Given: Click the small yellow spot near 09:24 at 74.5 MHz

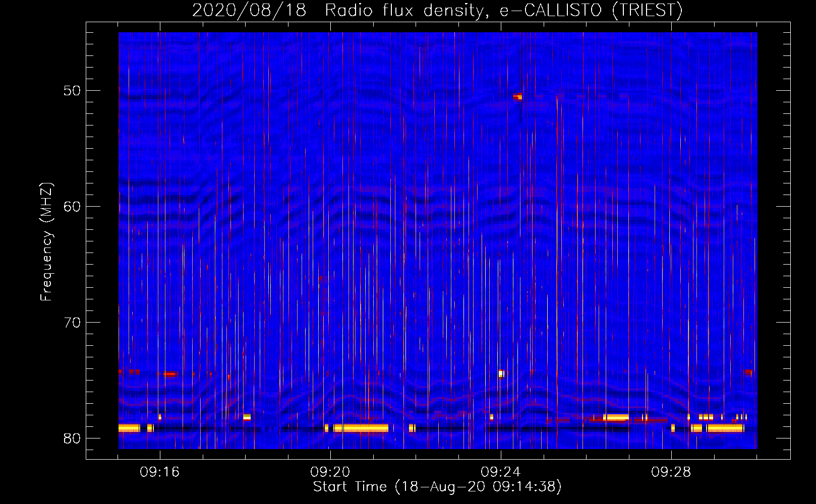Looking at the screenshot, I should [501, 373].
